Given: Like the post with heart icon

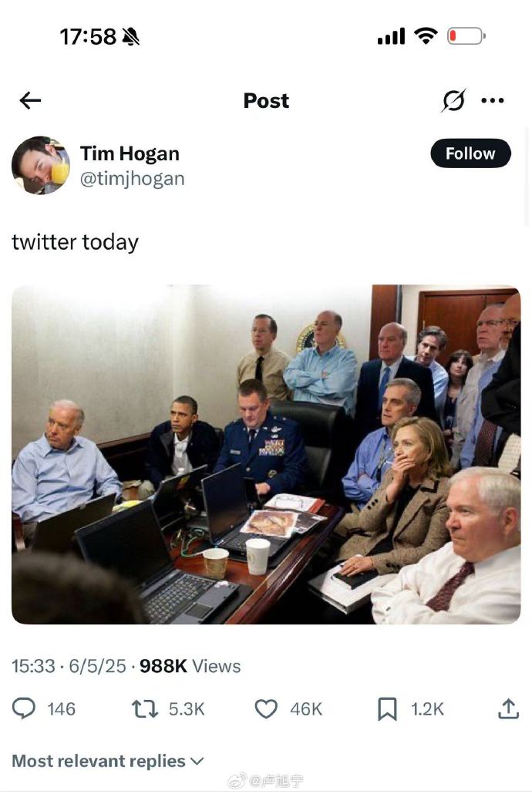Looking at the screenshot, I should [x=266, y=709].
